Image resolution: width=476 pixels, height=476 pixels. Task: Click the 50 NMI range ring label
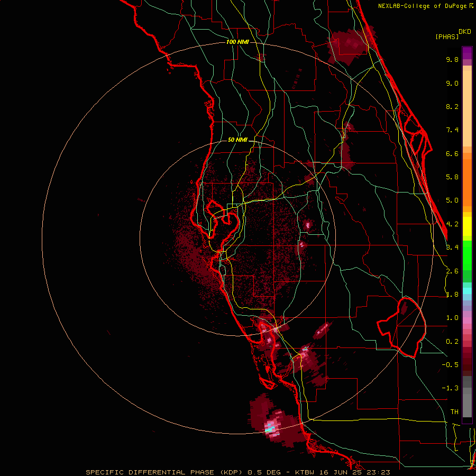coord(237,140)
